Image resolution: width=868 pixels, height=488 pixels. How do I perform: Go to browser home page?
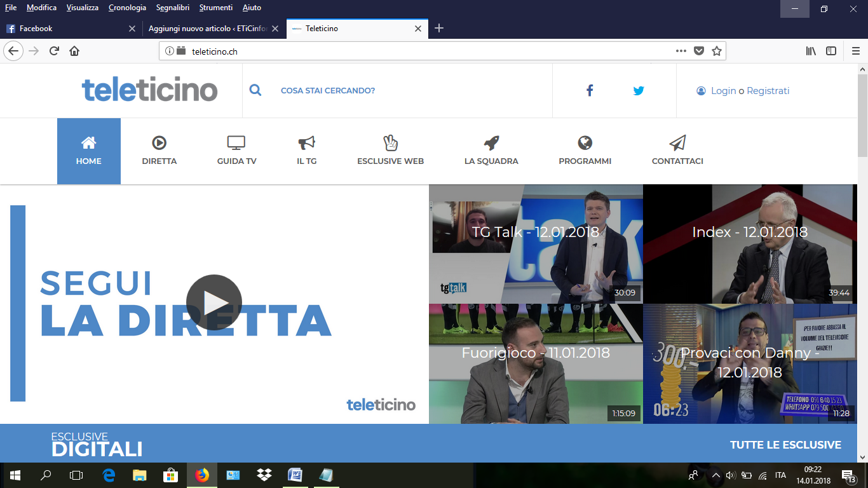74,51
